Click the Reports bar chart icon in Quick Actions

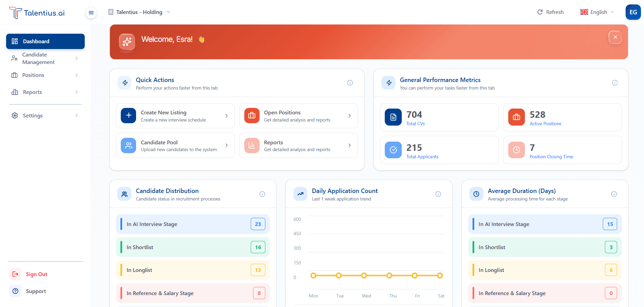[x=252, y=145]
